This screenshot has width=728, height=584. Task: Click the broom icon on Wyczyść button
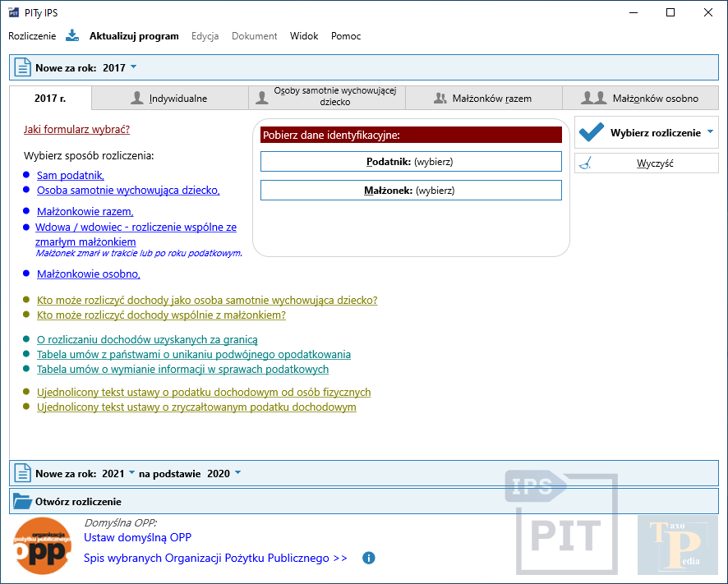(x=584, y=163)
